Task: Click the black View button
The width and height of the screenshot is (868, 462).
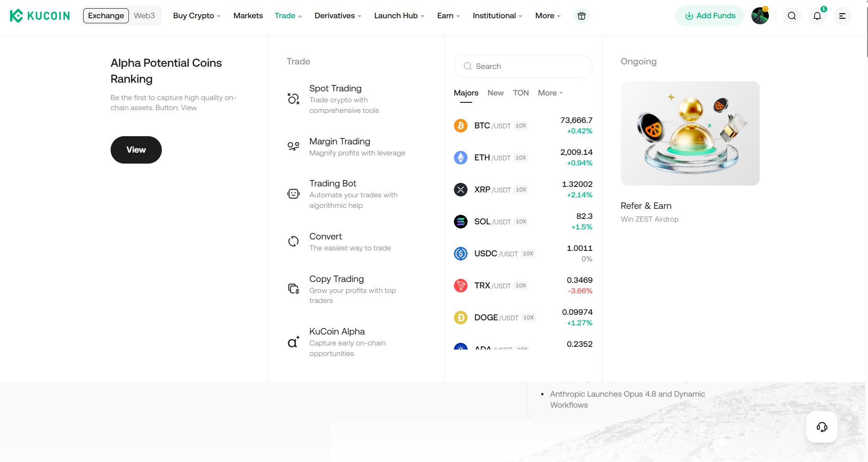Action: click(x=136, y=150)
